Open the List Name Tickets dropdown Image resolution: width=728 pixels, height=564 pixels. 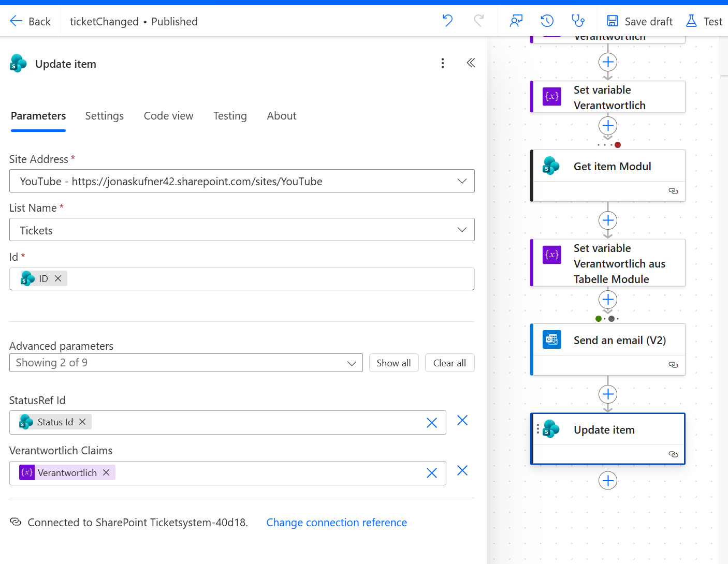coord(462,230)
